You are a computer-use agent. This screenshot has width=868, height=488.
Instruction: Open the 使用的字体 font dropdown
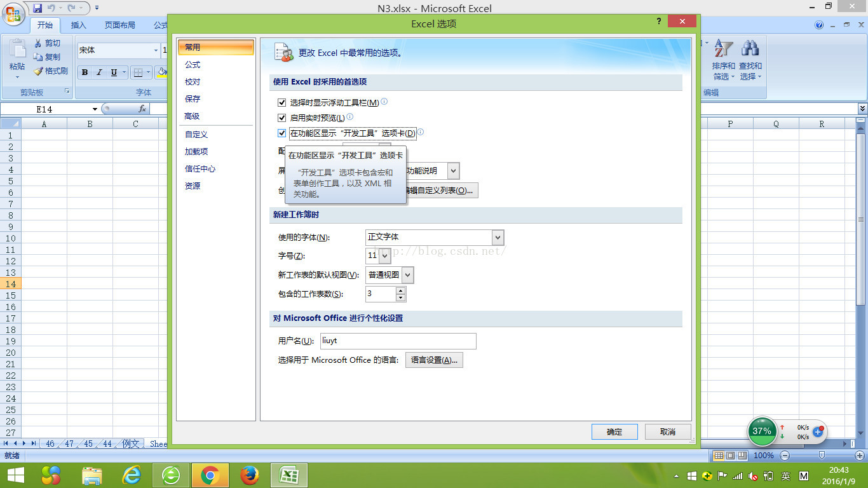(x=498, y=238)
